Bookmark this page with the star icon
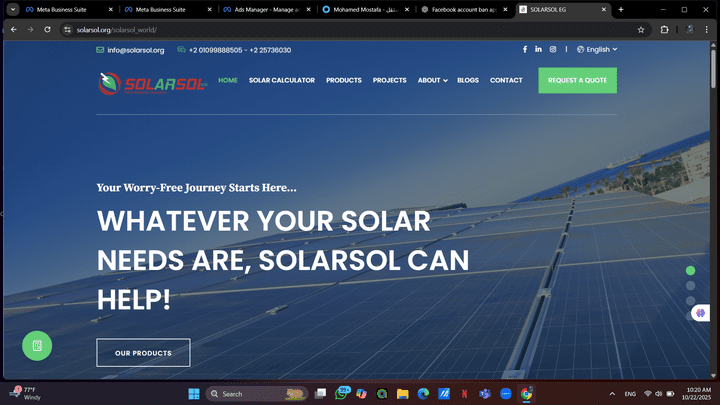The image size is (720, 405). [641, 30]
